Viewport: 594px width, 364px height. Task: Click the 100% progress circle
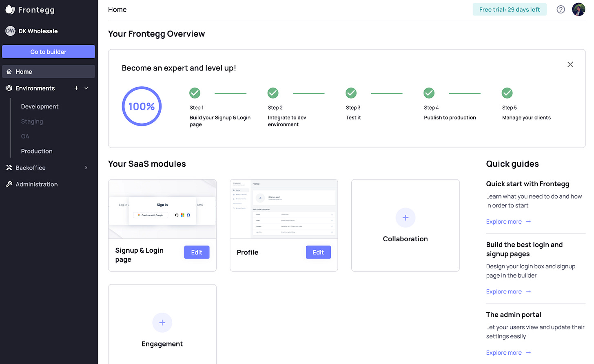point(142,106)
